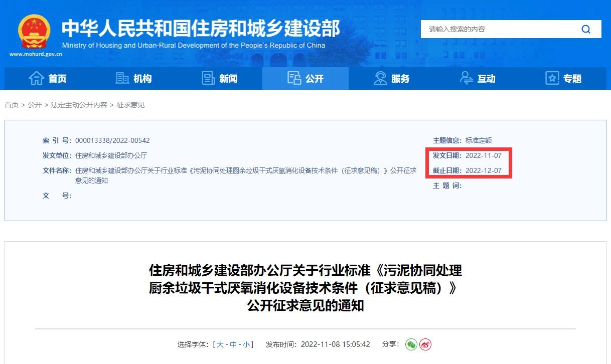Share the notice via green WeChat icon

click(411, 344)
